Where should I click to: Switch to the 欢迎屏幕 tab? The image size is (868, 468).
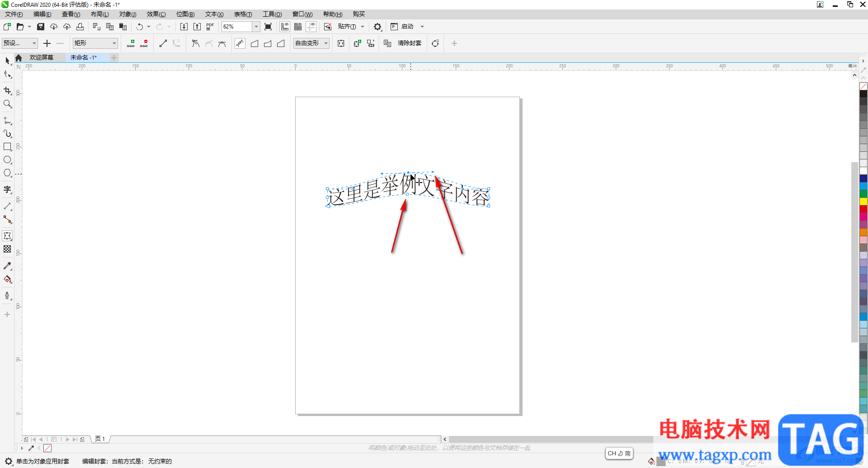point(42,57)
